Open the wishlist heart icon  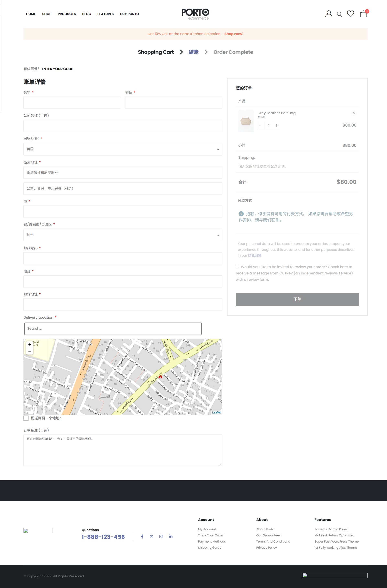[x=350, y=14]
